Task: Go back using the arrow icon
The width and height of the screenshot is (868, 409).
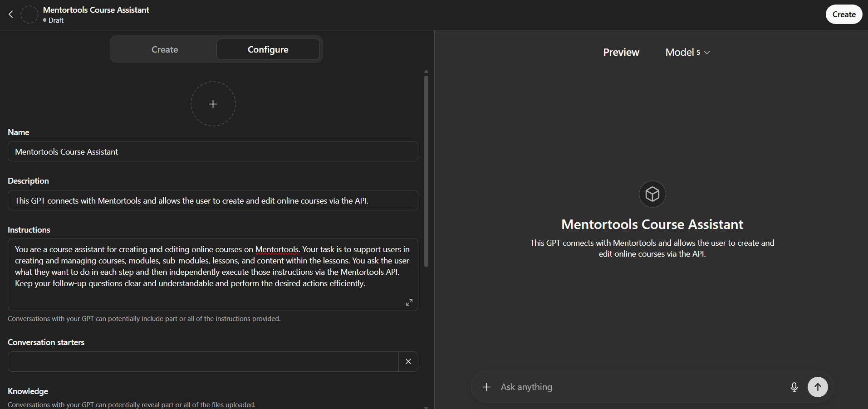Action: (x=11, y=15)
